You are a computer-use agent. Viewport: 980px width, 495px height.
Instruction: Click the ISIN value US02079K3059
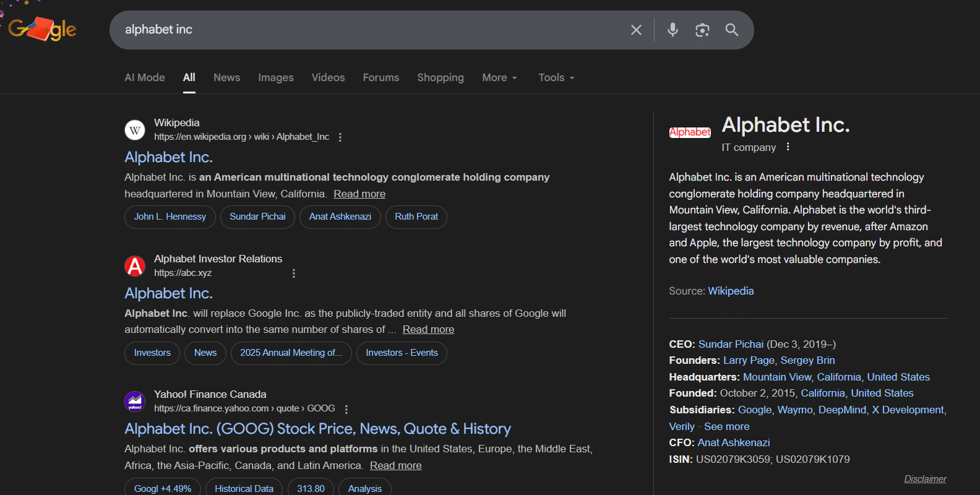[733, 459]
